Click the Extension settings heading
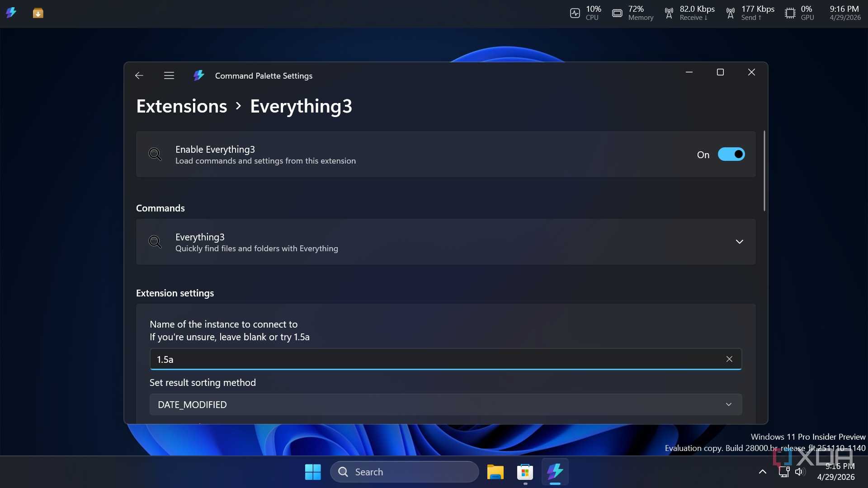868x488 pixels. (175, 293)
